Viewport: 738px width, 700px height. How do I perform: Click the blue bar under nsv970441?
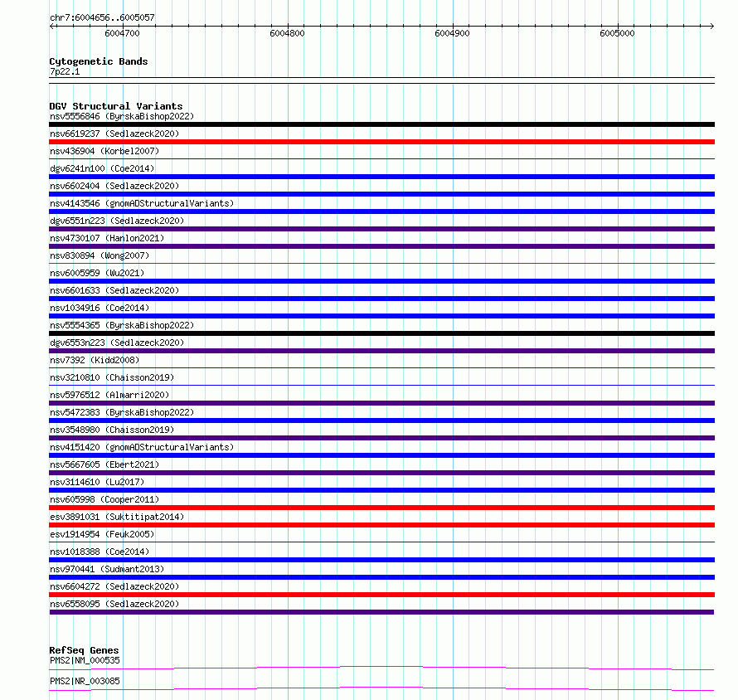[381, 577]
